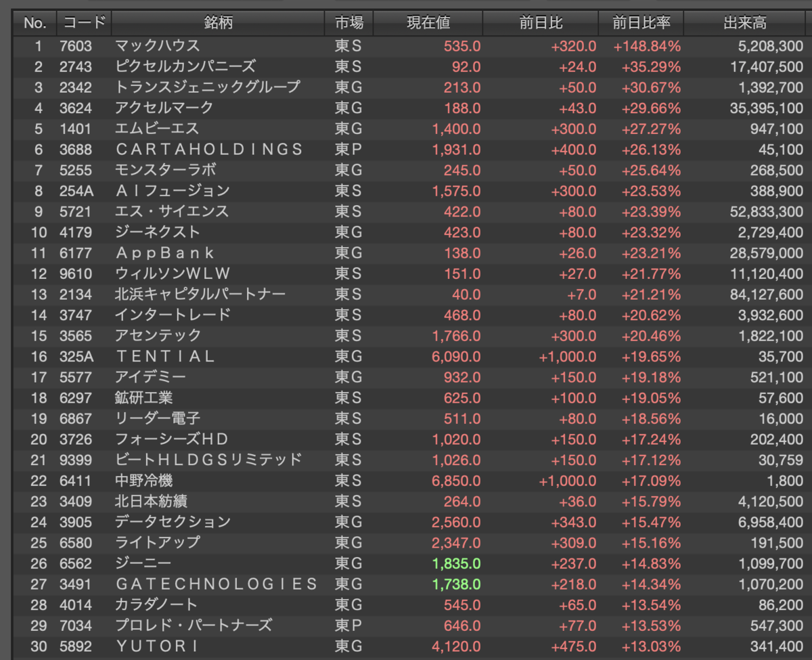Select the ライトアップ stock name
Viewport: 812px width, 660px height.
coord(158,542)
